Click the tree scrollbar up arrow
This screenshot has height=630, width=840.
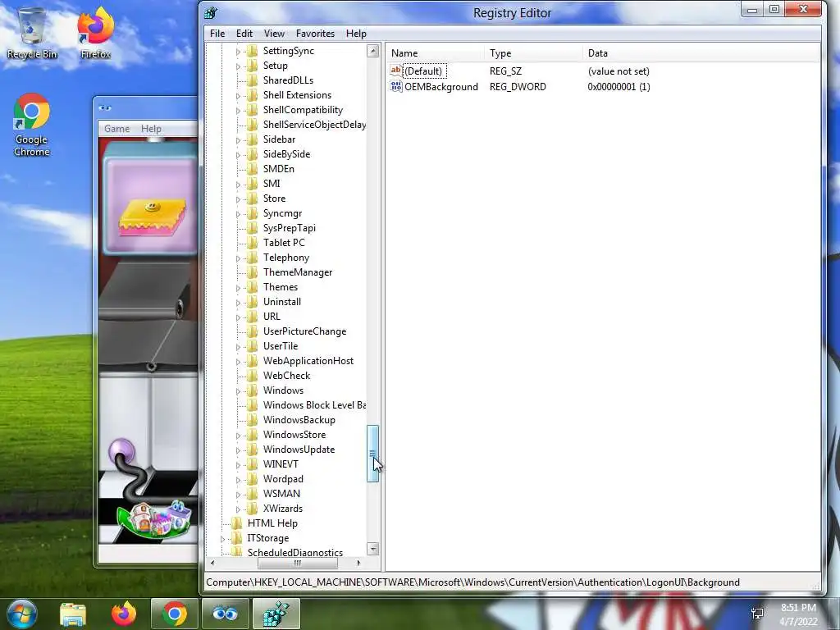click(373, 51)
